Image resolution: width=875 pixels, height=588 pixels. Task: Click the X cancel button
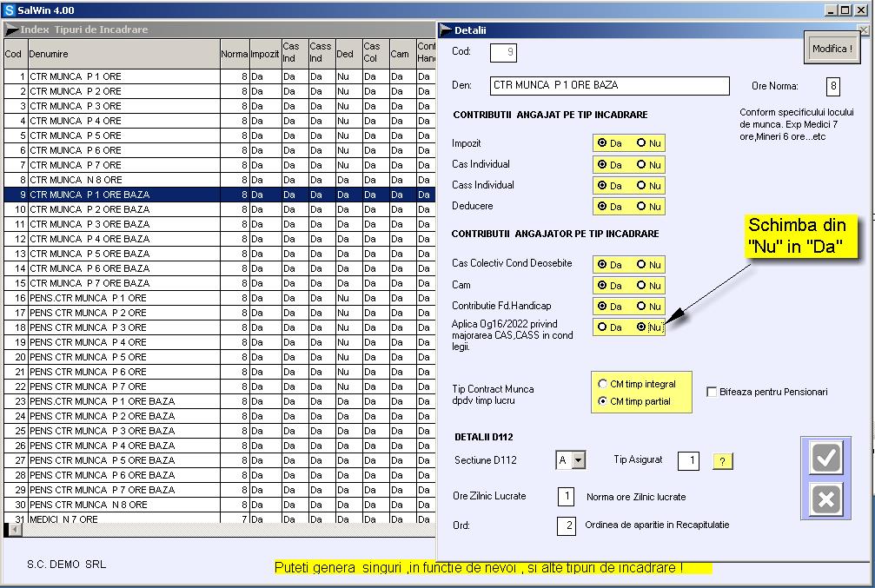pos(825,500)
